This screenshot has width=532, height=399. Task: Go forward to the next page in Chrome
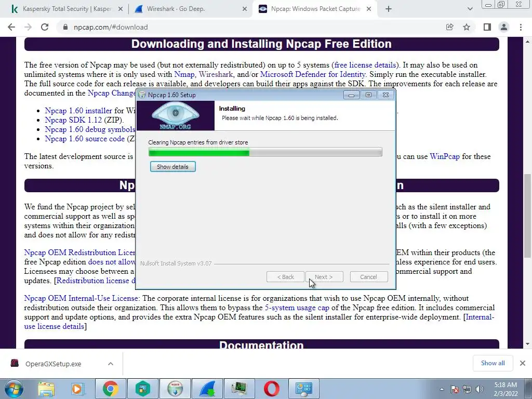(x=28, y=27)
